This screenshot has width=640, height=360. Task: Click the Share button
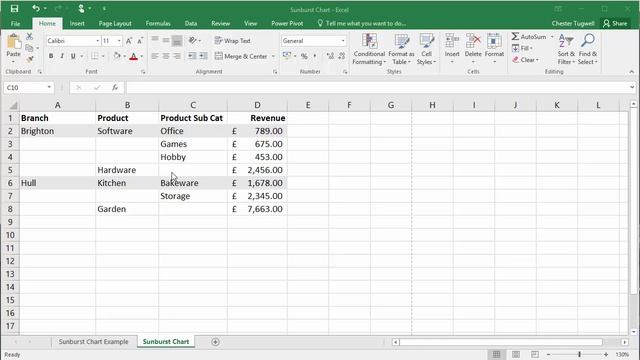pyautogui.click(x=615, y=23)
